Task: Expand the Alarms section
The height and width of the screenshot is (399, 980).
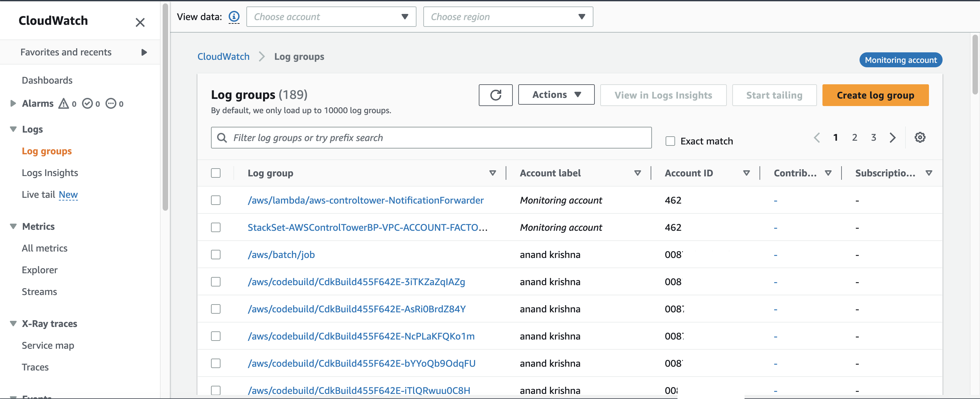Action: point(13,103)
